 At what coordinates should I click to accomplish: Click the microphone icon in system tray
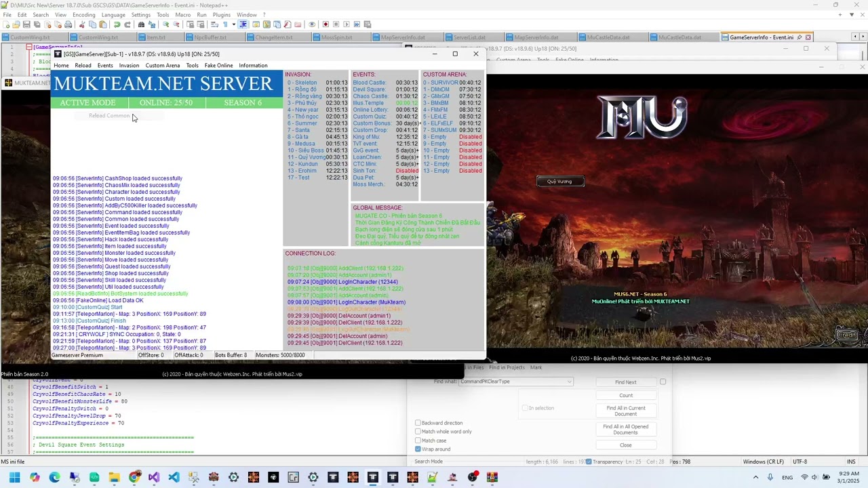[772, 477]
